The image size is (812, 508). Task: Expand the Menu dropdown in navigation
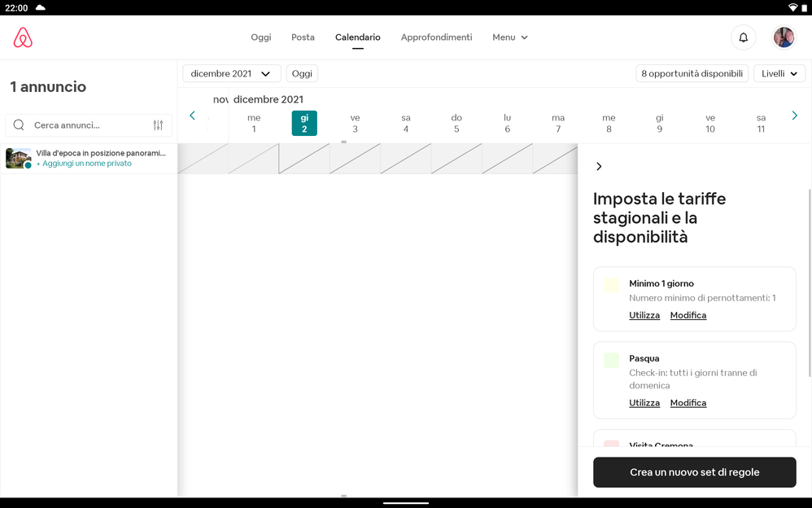click(x=510, y=37)
